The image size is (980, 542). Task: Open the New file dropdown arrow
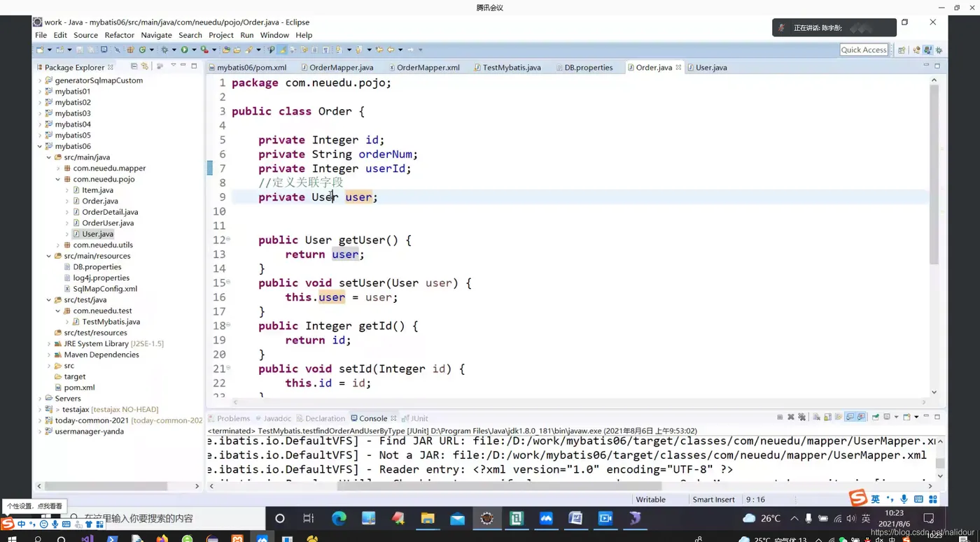click(x=49, y=50)
